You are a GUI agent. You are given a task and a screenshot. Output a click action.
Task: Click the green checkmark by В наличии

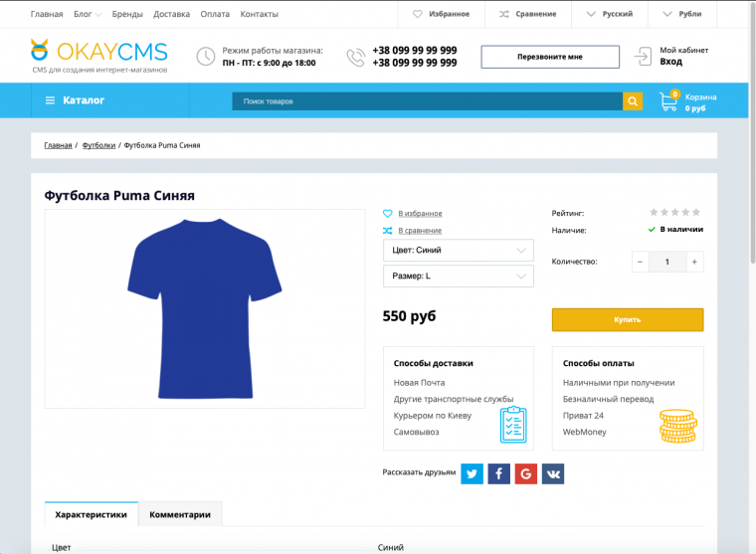652,230
